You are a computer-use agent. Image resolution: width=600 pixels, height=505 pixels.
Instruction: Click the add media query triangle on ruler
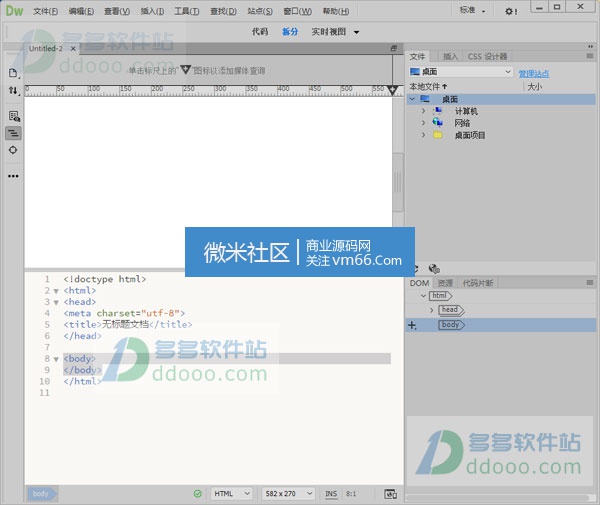tap(392, 90)
